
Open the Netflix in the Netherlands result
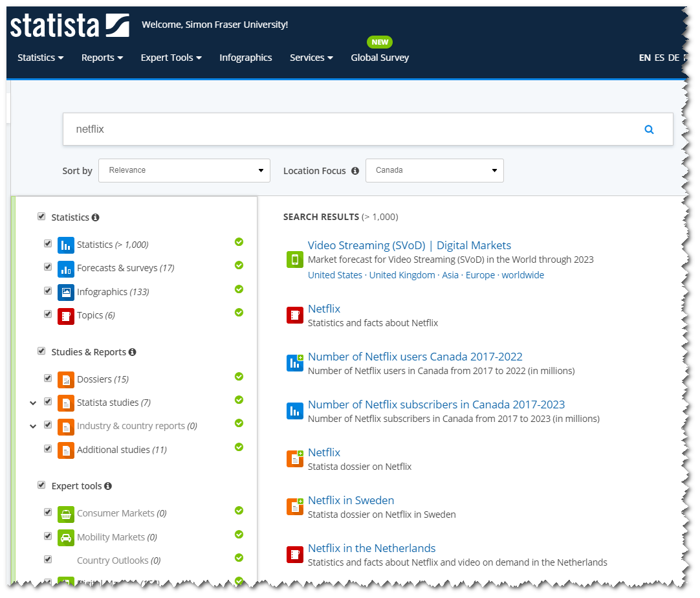[x=371, y=548]
